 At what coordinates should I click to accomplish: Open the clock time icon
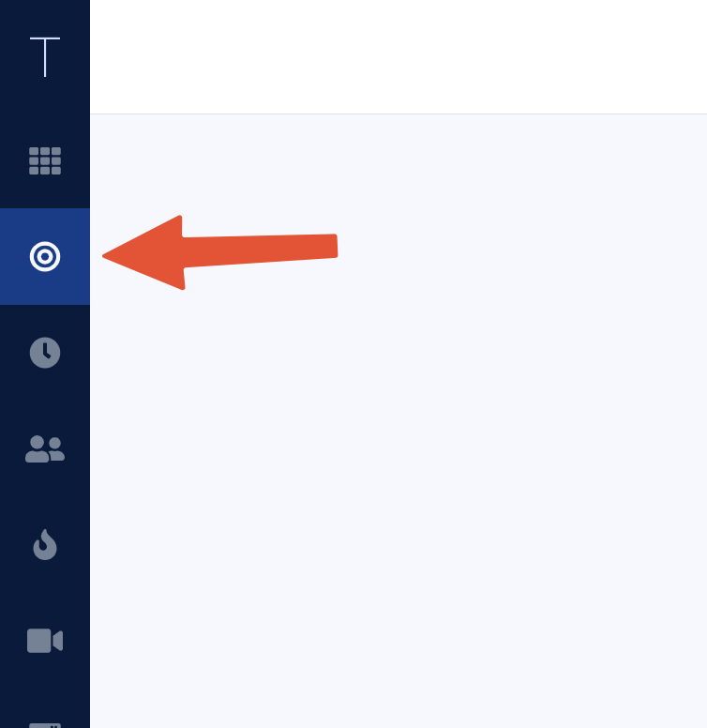click(45, 353)
